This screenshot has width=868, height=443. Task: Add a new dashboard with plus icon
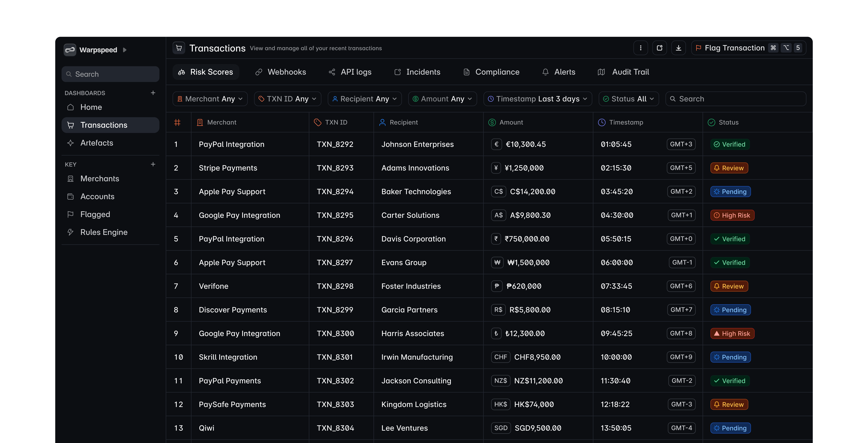(153, 93)
